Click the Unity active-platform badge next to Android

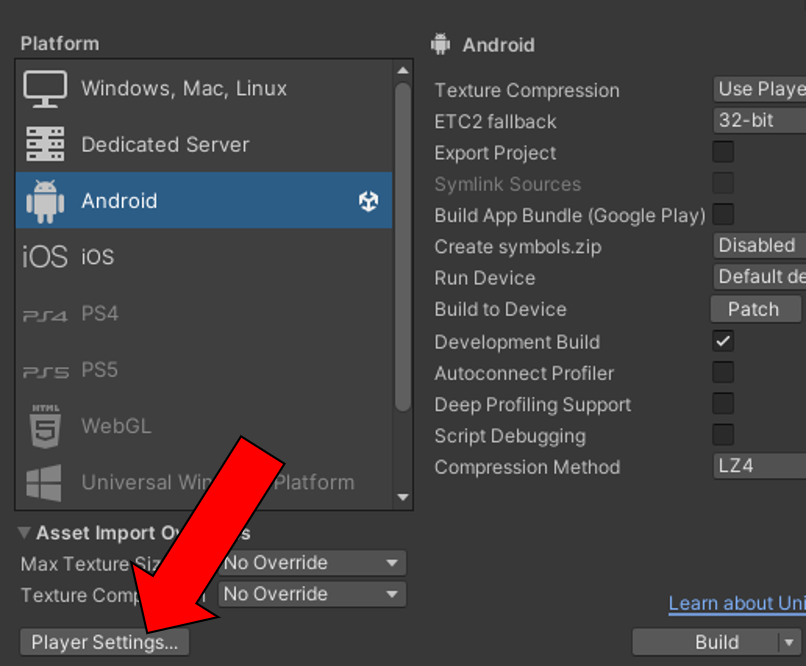[369, 201]
